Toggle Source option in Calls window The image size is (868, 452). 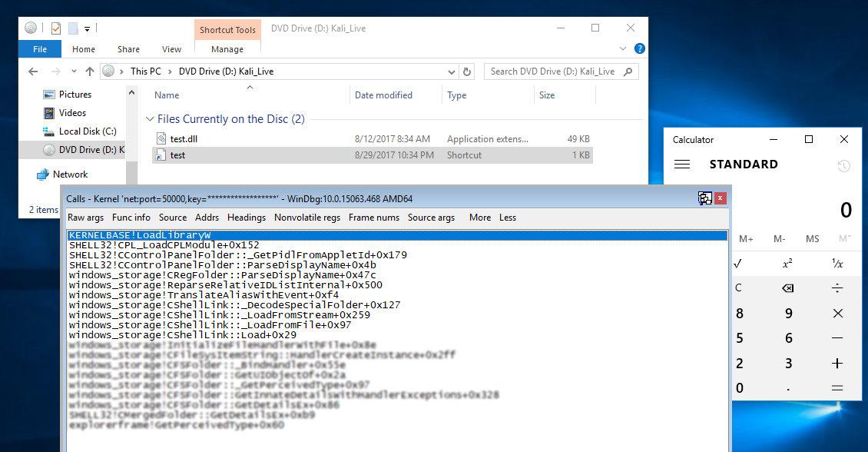[x=173, y=218]
